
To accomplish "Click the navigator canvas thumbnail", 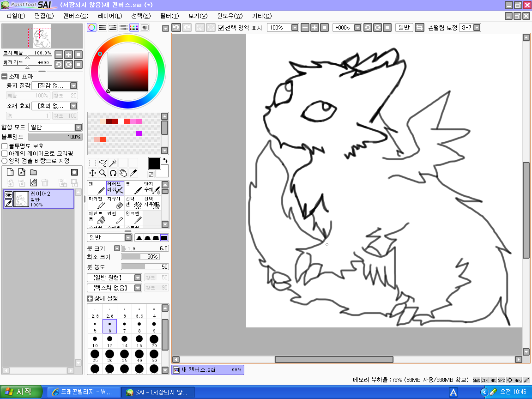I will (x=42, y=36).
